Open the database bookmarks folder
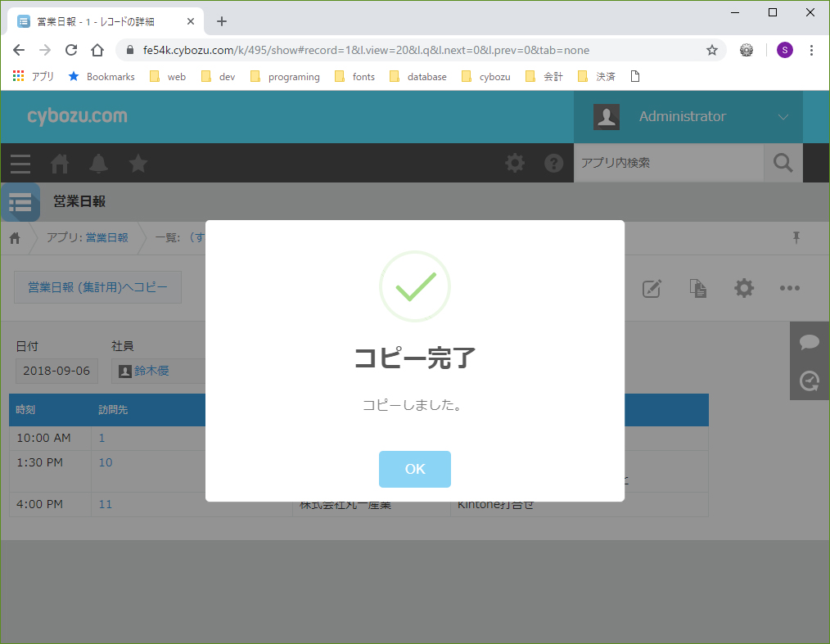 [418, 76]
